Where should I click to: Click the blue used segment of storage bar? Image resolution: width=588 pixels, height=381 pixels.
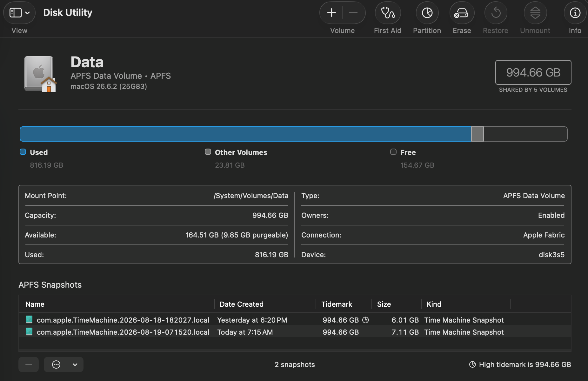click(245, 134)
